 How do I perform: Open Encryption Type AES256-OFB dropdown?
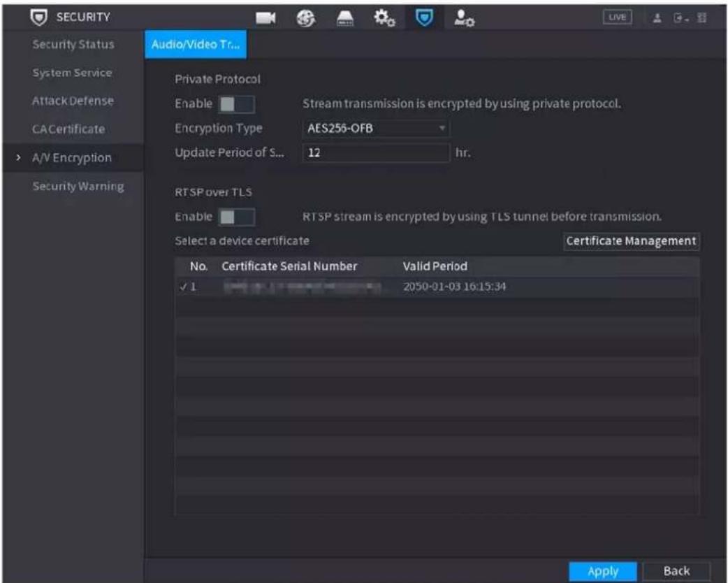click(x=375, y=128)
